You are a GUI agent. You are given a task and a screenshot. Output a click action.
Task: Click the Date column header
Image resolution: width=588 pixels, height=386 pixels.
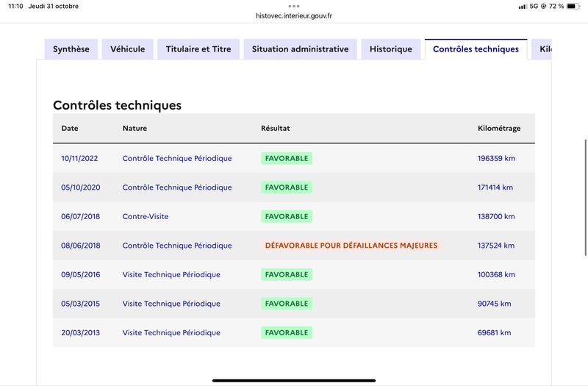click(70, 128)
